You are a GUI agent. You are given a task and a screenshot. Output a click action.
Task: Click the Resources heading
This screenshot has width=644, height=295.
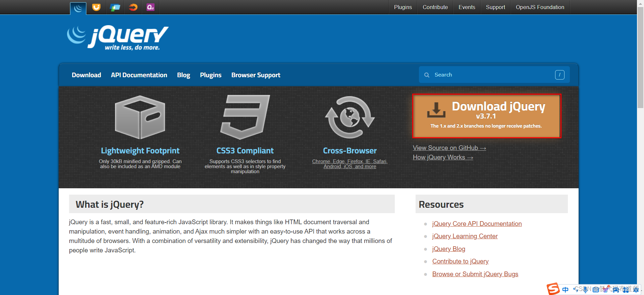coord(441,204)
